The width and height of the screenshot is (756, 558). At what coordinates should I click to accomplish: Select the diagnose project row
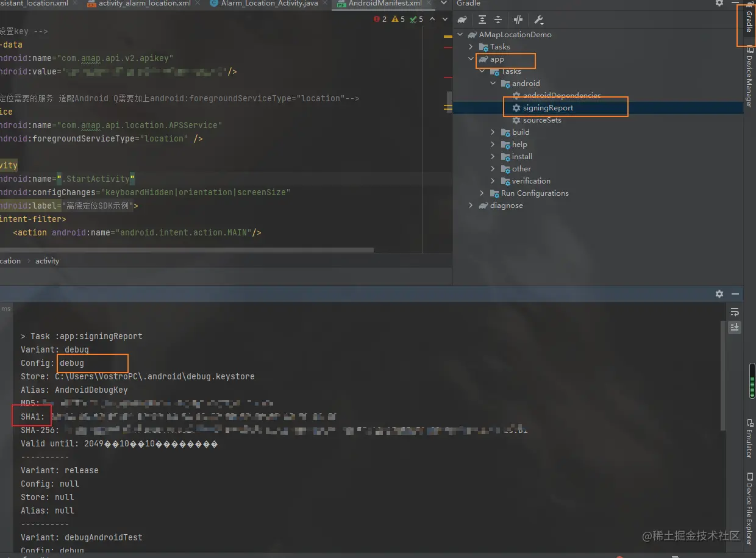tap(597, 206)
